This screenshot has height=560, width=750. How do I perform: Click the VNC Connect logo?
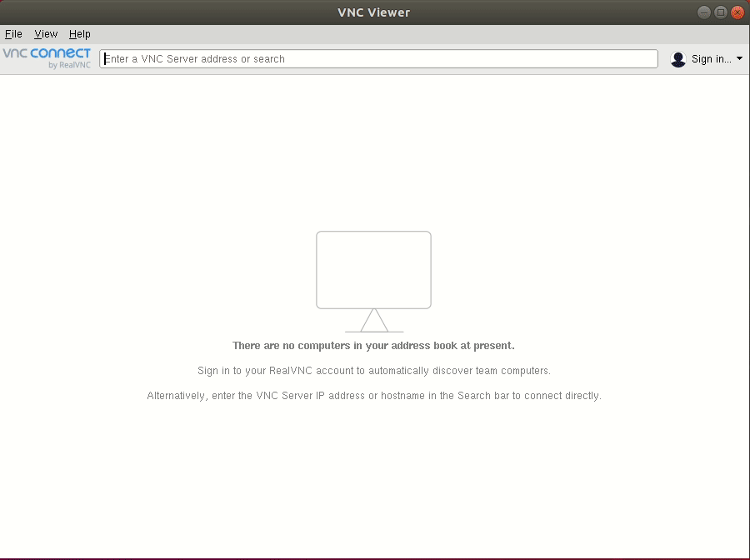[47, 53]
